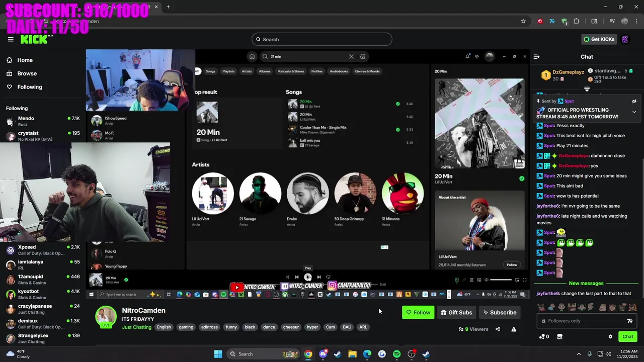Viewport: 644px width, 362px height.
Task: Bookmark page with Chrome star icon
Action: click(523, 21)
